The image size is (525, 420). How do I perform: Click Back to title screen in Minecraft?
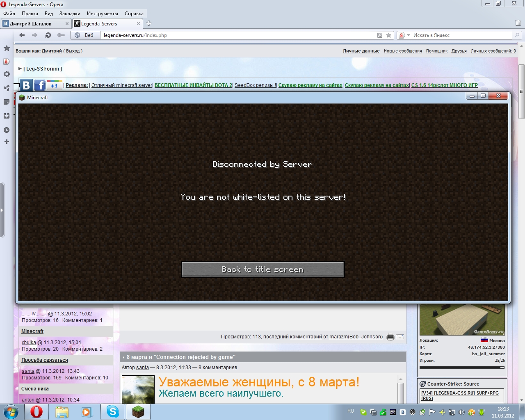263,269
